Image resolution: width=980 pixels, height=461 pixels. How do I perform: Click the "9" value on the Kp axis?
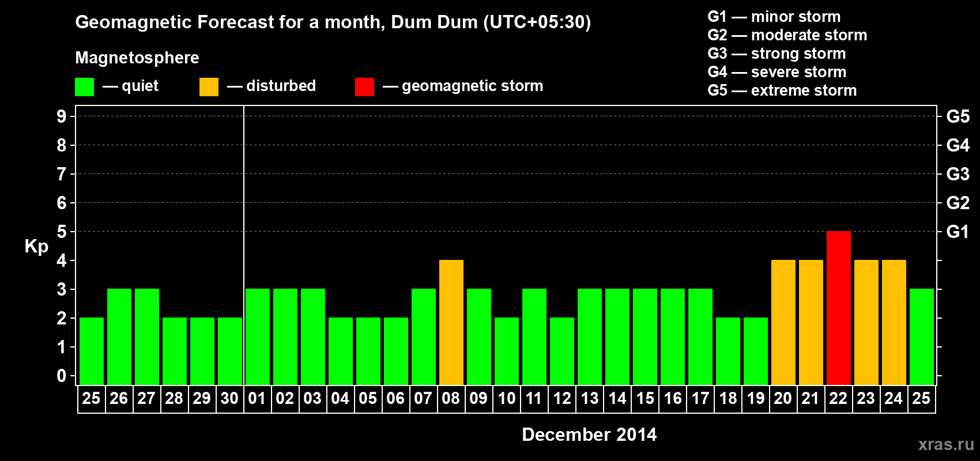[62, 116]
